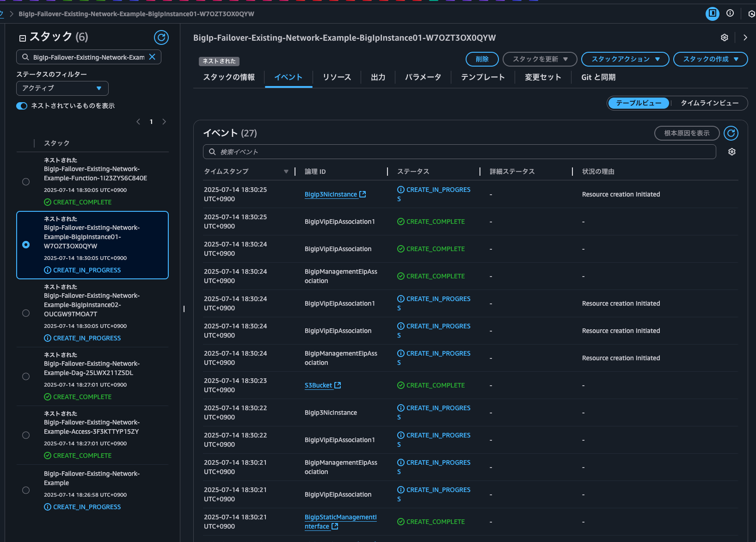Select the Dag-25LWX211ZSDL stack name
Image resolution: width=756 pixels, height=542 pixels.
tap(92, 368)
